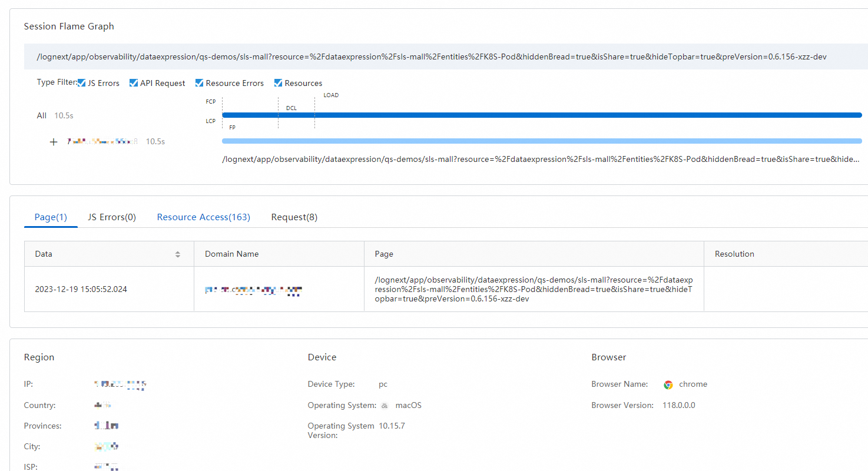Click the blurred Provinces value

pos(107,426)
